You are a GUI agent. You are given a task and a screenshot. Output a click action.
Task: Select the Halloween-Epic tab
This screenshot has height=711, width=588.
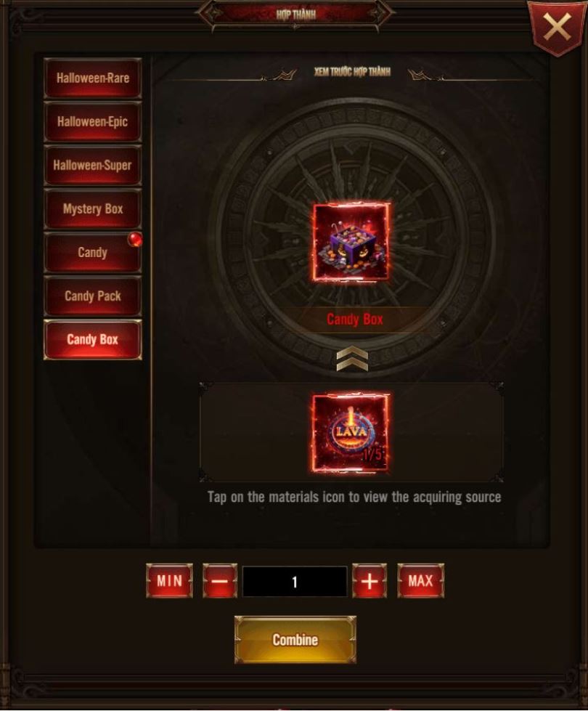coord(93,121)
